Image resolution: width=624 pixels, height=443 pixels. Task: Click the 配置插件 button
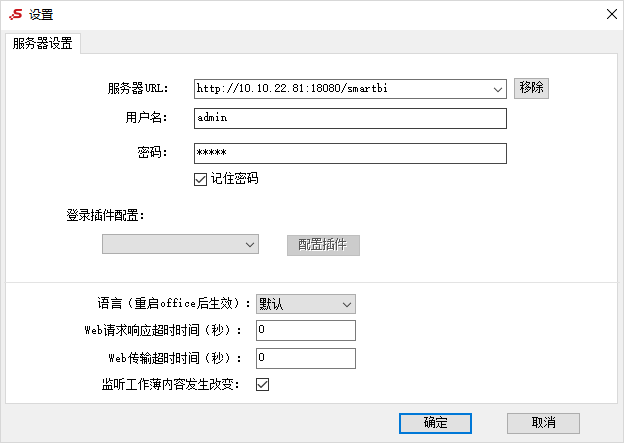tap(323, 245)
